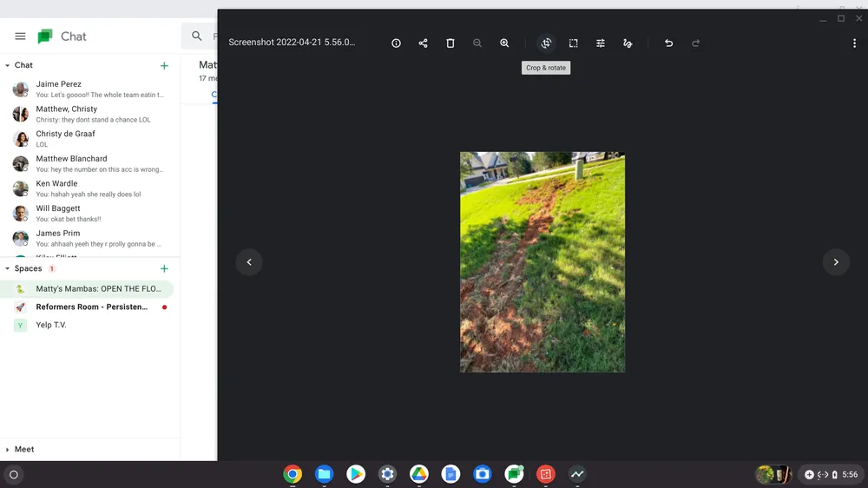Start a new chat with plus icon
Image resolution: width=868 pixels, height=488 pixels.
(164, 66)
